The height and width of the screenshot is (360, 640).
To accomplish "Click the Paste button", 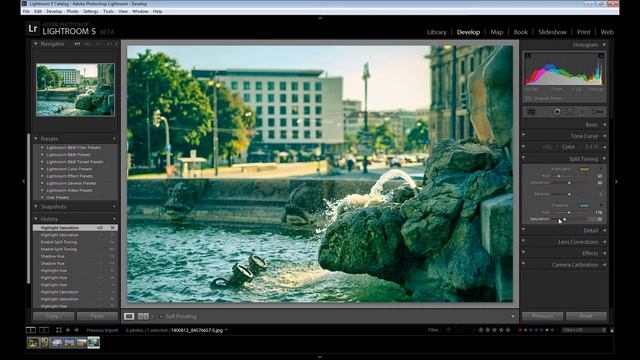I will point(97,316).
